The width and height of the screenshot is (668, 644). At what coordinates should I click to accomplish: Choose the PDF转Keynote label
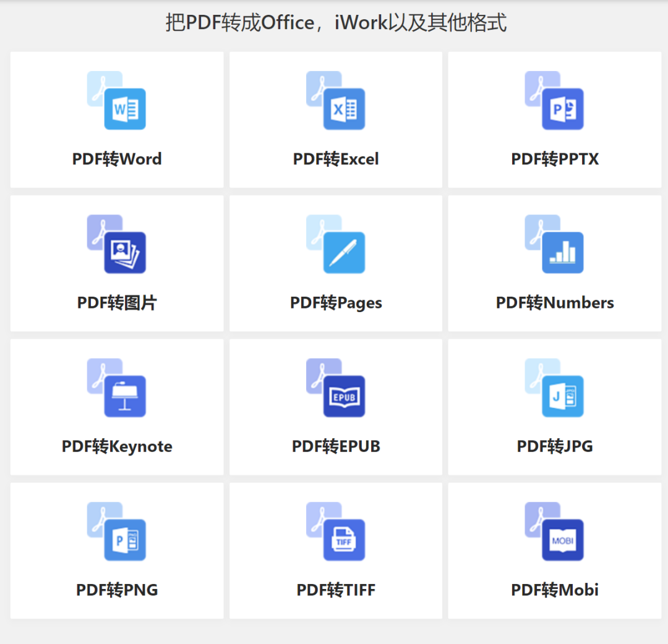[x=117, y=446]
